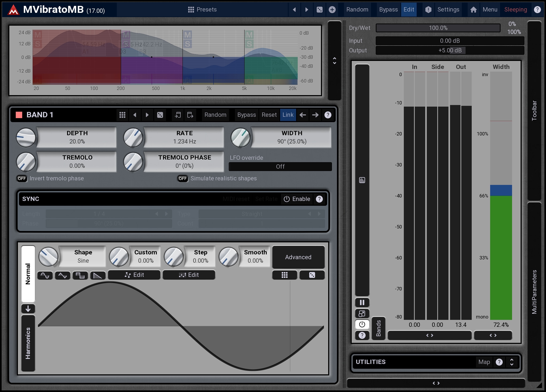This screenshot has height=392, width=546.
Task: Toggle Invert tremolo phase switch
Action: pyautogui.click(x=22, y=178)
